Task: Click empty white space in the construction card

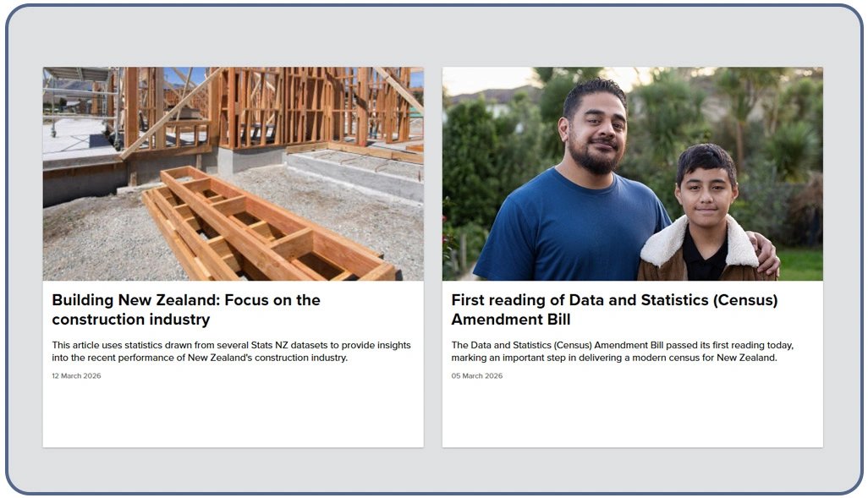Action: (233, 414)
